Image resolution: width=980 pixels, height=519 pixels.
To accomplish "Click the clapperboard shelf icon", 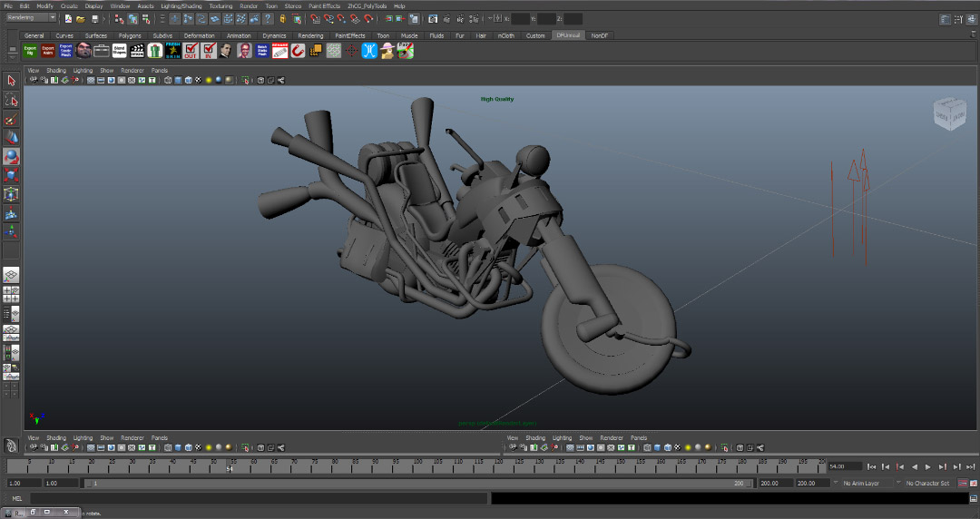I will click(137, 51).
